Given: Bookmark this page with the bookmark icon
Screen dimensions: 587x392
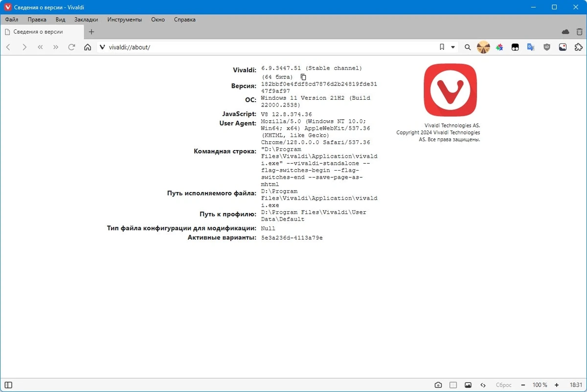Looking at the screenshot, I should coord(442,47).
